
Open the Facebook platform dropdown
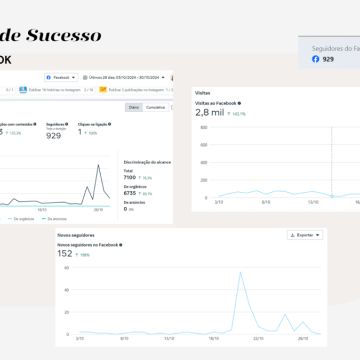[61, 77]
